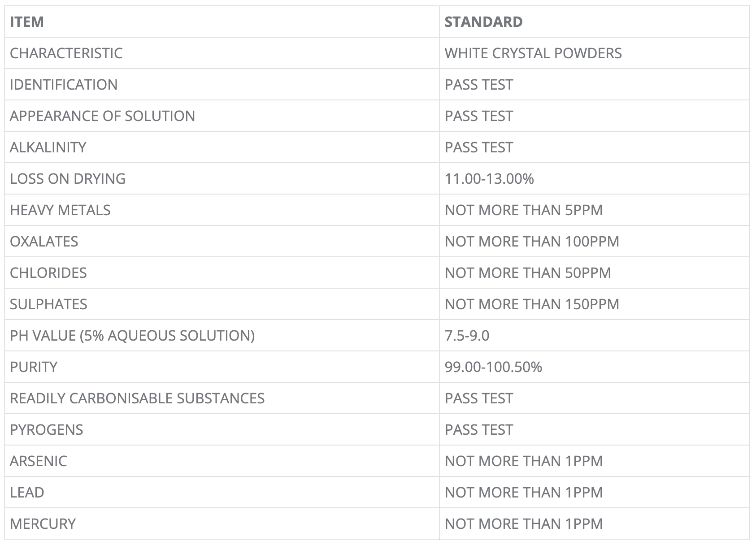Click the NOT MORE THAN 5PPM cell
756x545 pixels.
pos(524,210)
